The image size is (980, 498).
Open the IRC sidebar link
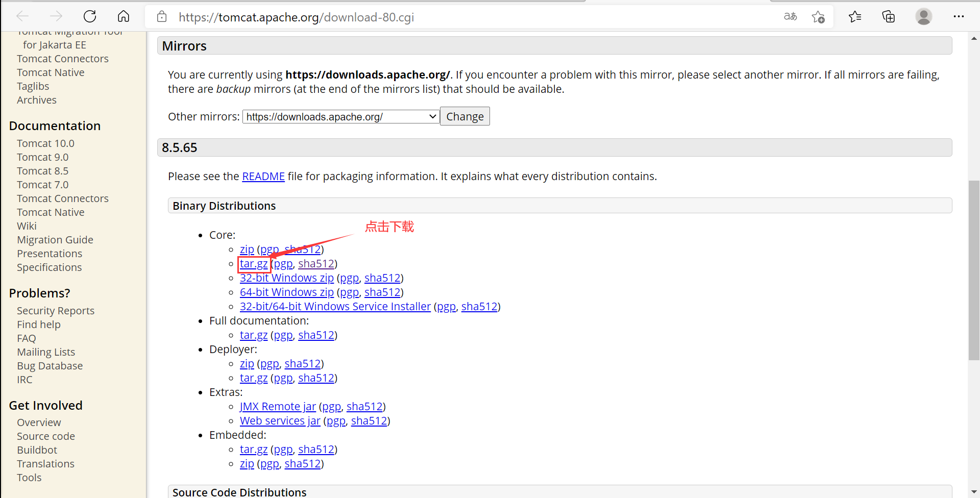(x=24, y=380)
